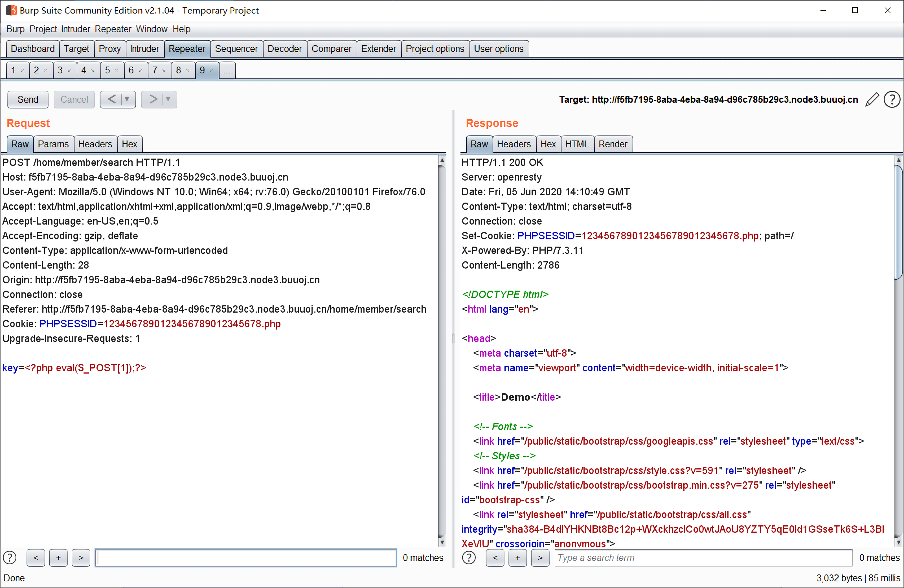Image resolution: width=904 pixels, height=588 pixels.
Task: Show response Render view
Action: pyautogui.click(x=613, y=144)
